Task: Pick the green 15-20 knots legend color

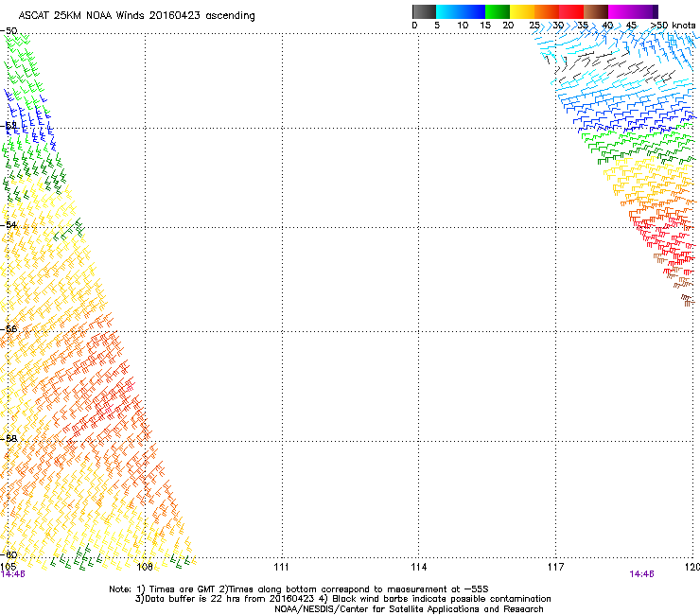Action: click(498, 11)
